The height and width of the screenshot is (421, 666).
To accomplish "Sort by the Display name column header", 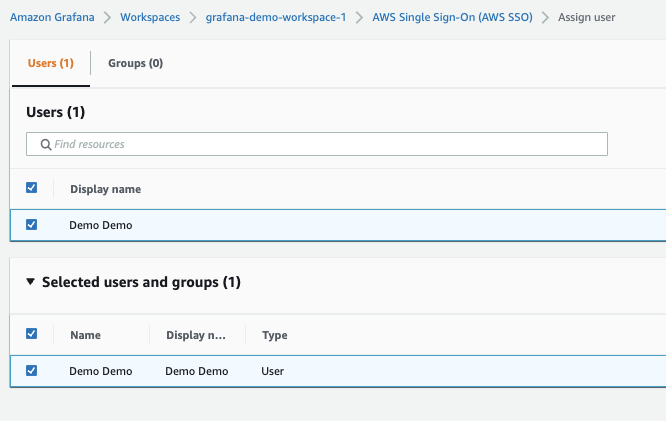I will 106,189.
